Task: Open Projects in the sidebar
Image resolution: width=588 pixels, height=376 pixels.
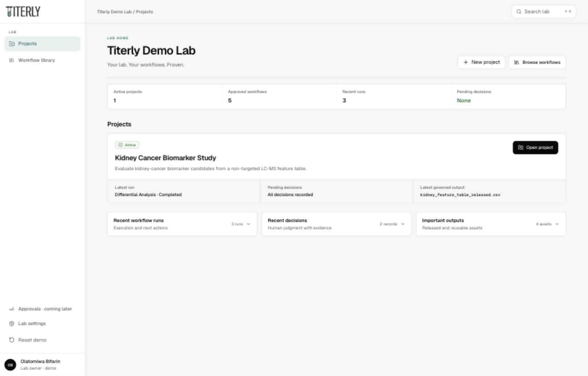Action: click(42, 44)
